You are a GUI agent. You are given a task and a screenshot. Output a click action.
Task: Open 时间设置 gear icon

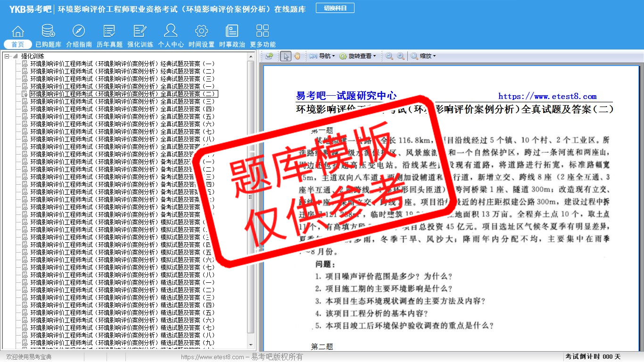point(201,32)
